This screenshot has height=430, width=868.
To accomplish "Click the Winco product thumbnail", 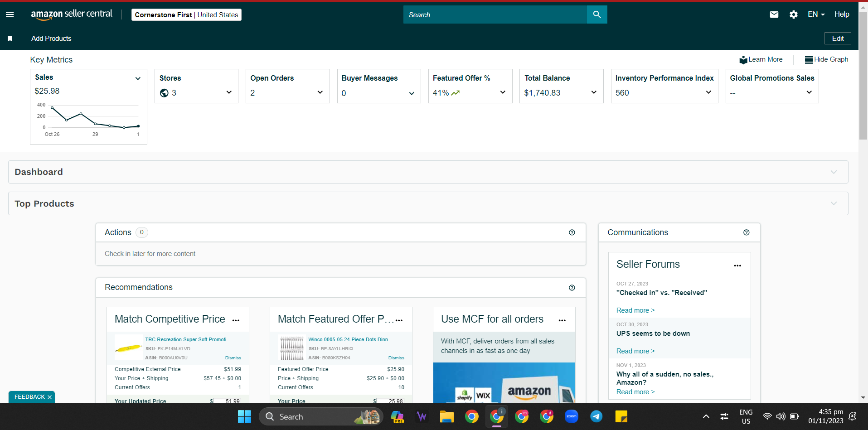I will (292, 348).
